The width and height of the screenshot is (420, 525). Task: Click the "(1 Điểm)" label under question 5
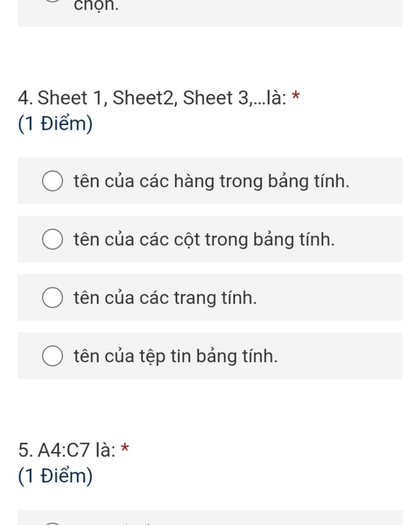pyautogui.click(x=55, y=476)
